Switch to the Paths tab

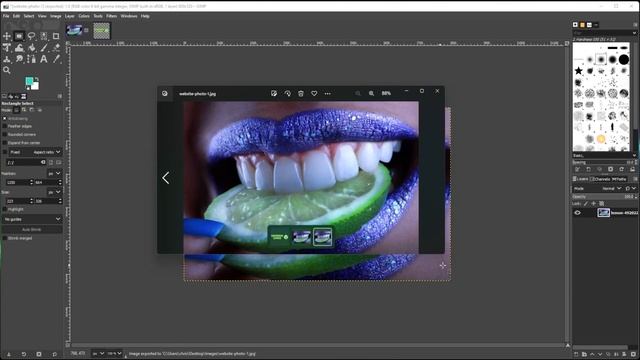(619, 179)
